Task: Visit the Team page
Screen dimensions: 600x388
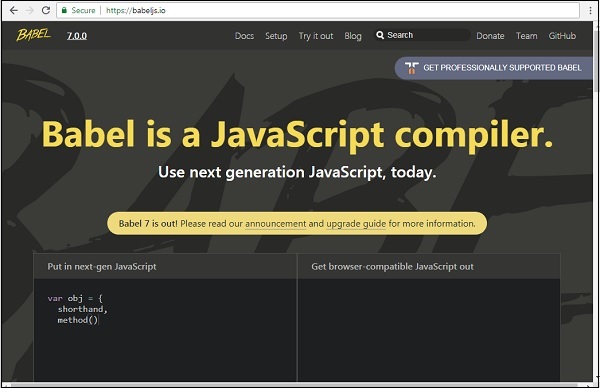Action: pyautogui.click(x=526, y=36)
